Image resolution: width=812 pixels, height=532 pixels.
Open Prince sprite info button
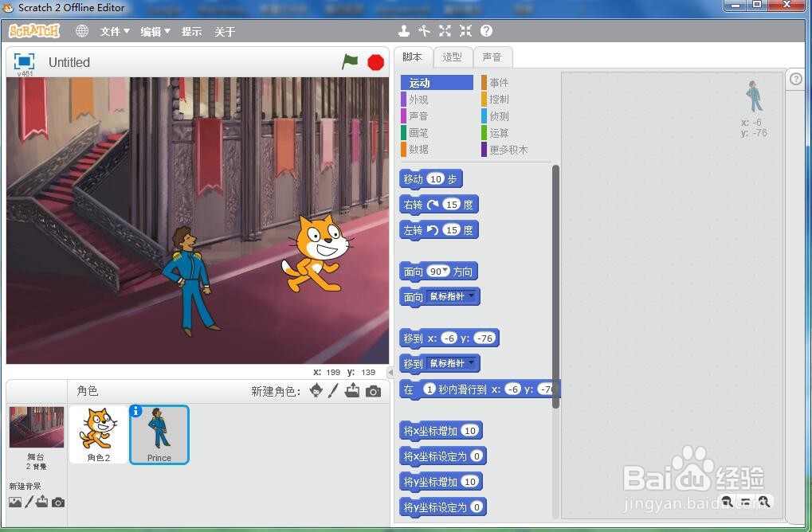click(135, 411)
